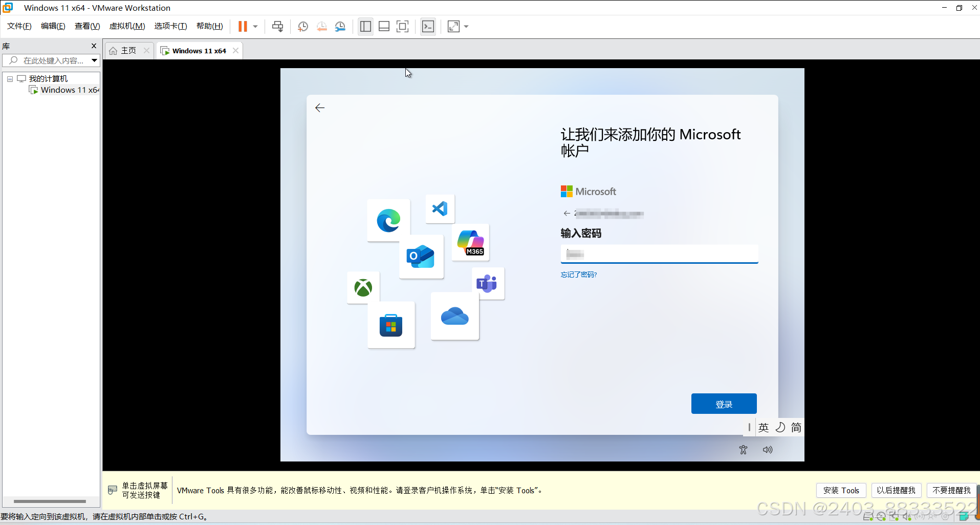
Task: Click the send Ctrl+Alt+Del toolbar icon
Action: (277, 27)
